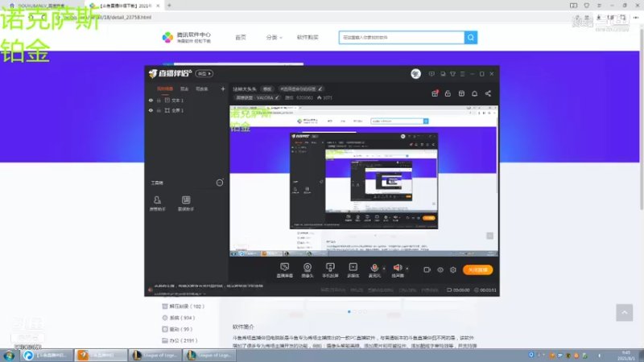This screenshot has height=362, width=644.
Task: Click the orange 关闭直播 stop stream button
Action: tap(477, 269)
